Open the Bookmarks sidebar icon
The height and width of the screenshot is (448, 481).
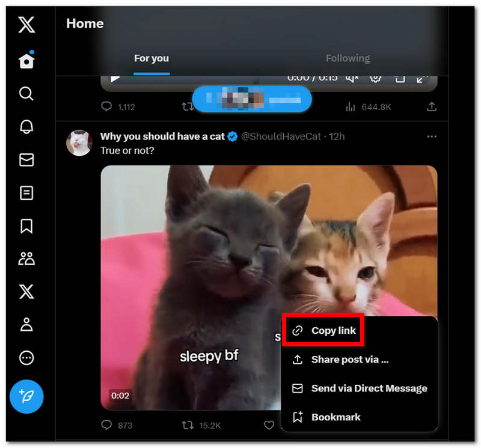coord(26,226)
